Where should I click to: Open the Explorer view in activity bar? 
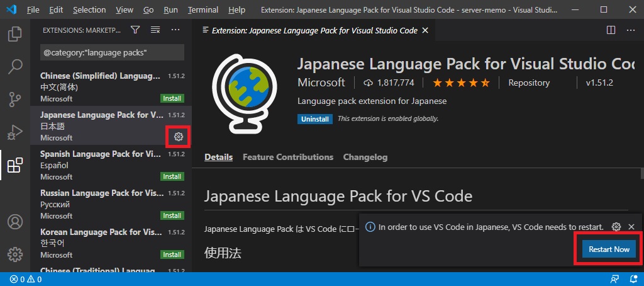click(15, 34)
